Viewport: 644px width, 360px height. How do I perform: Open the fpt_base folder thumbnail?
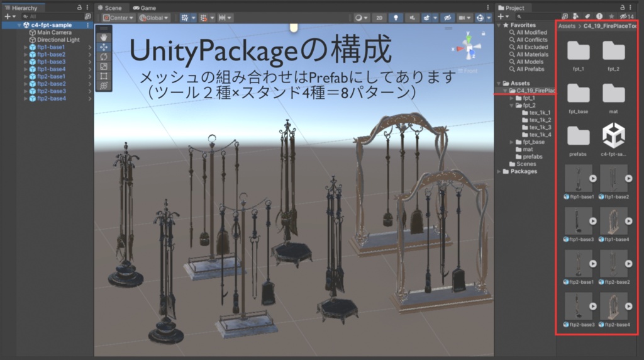coord(579,93)
